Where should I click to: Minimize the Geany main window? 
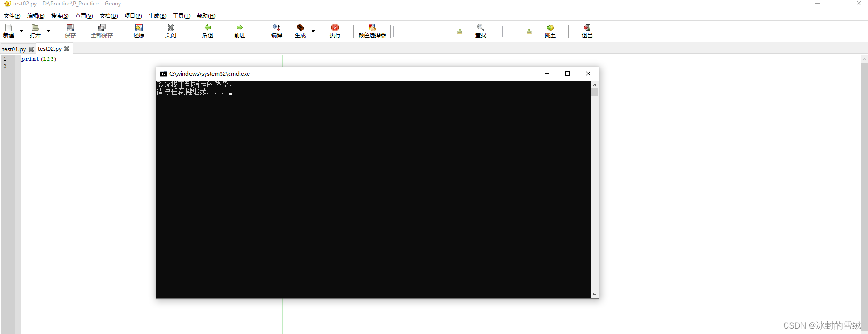click(818, 4)
